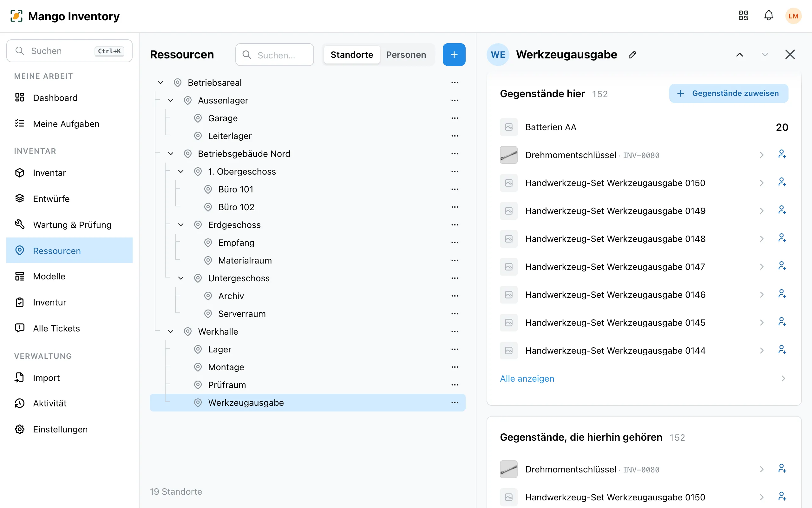Viewport: 812px width, 508px height.
Task: Focus the global Suchen field with Ctrl+K
Action: click(x=69, y=51)
